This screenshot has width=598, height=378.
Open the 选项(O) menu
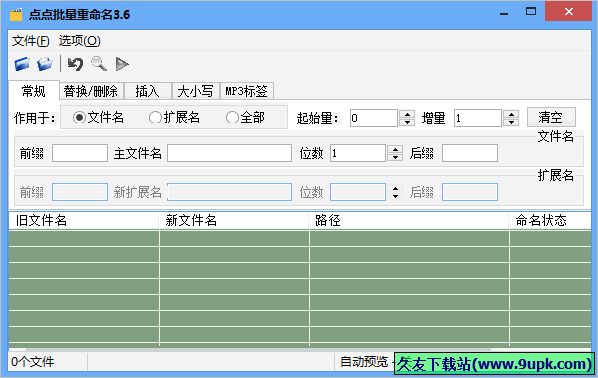[x=79, y=41]
